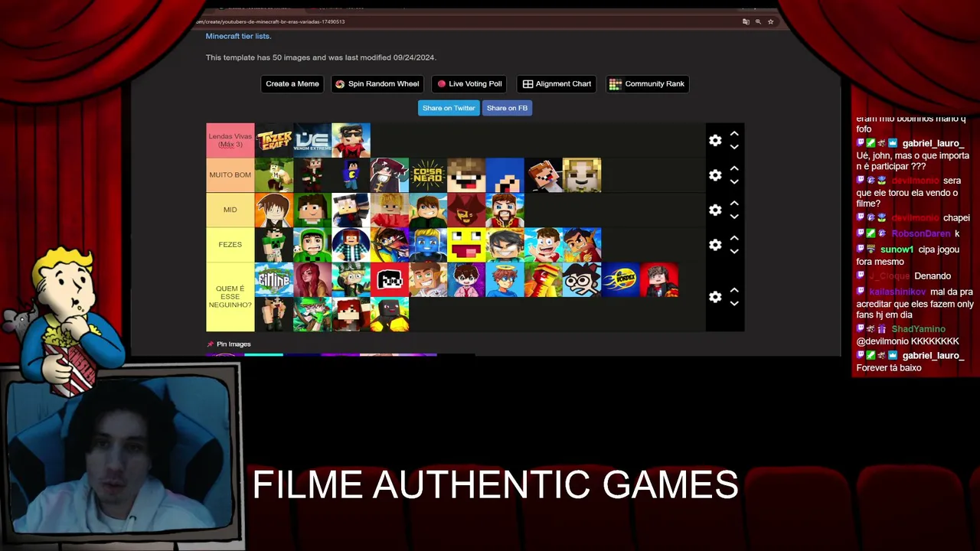Open settings gear for MID tier
The height and width of the screenshot is (551, 980).
[x=715, y=210]
